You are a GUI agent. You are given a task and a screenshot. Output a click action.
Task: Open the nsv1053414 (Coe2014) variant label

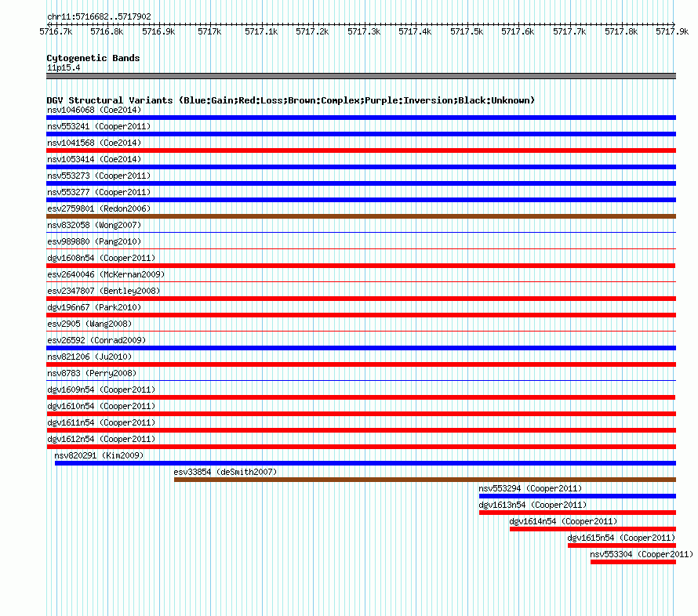pos(94,159)
